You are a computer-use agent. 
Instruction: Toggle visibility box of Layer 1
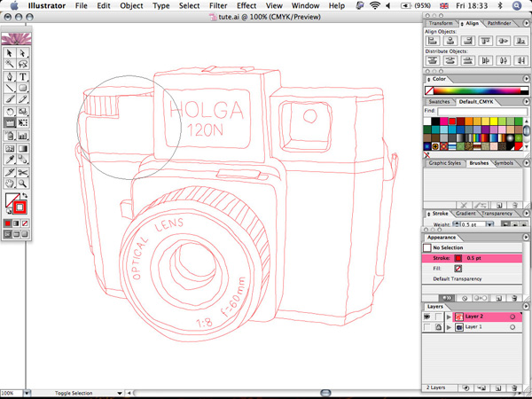427,327
